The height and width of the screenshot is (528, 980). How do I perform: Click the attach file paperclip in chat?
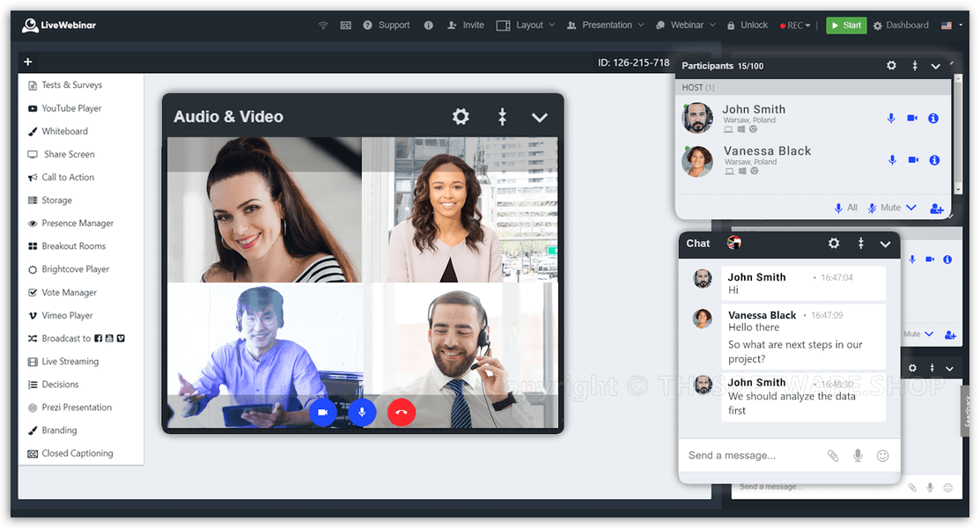[x=833, y=456]
